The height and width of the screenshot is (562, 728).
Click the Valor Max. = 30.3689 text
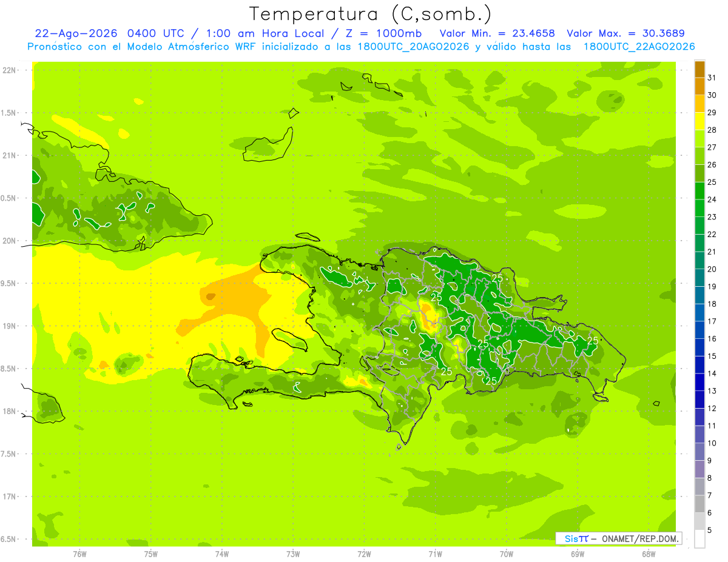click(629, 33)
